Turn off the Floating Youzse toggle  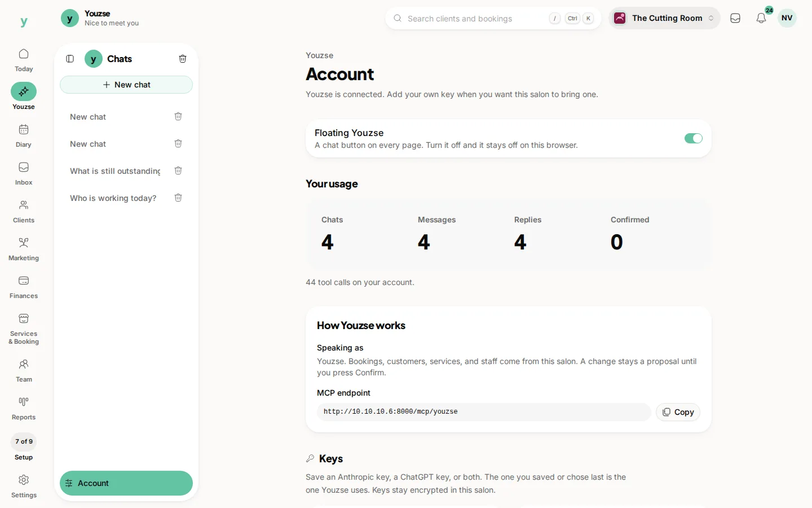(x=693, y=138)
